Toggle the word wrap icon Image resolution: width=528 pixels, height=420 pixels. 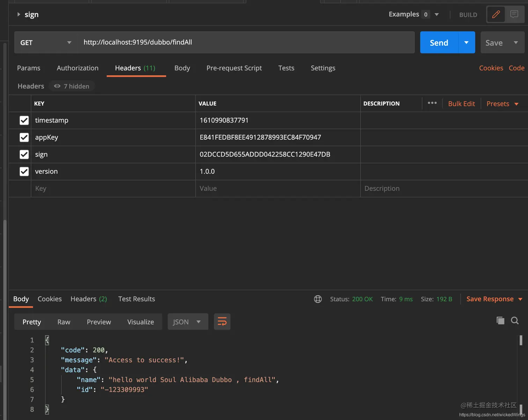click(x=222, y=322)
